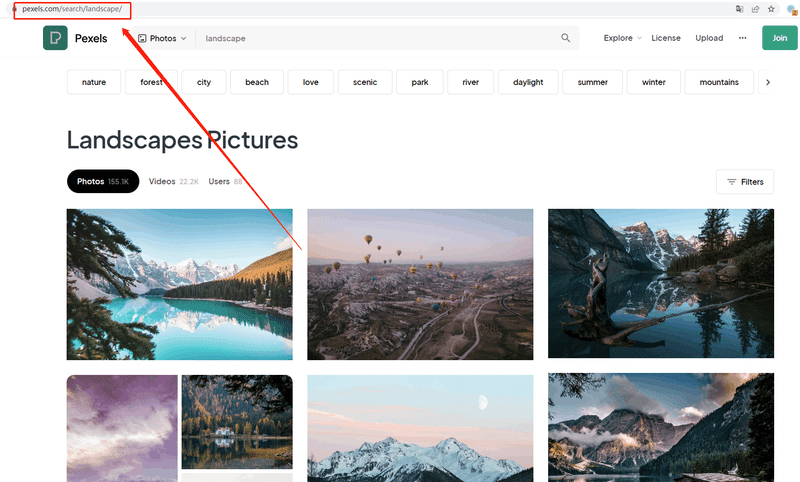Image resolution: width=800 pixels, height=482 pixels.
Task: Click the browser extension icon at far right
Action: click(792, 10)
